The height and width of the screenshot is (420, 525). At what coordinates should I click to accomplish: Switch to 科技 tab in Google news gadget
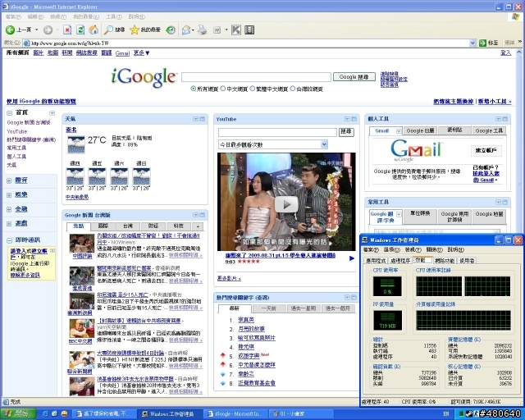pos(179,226)
